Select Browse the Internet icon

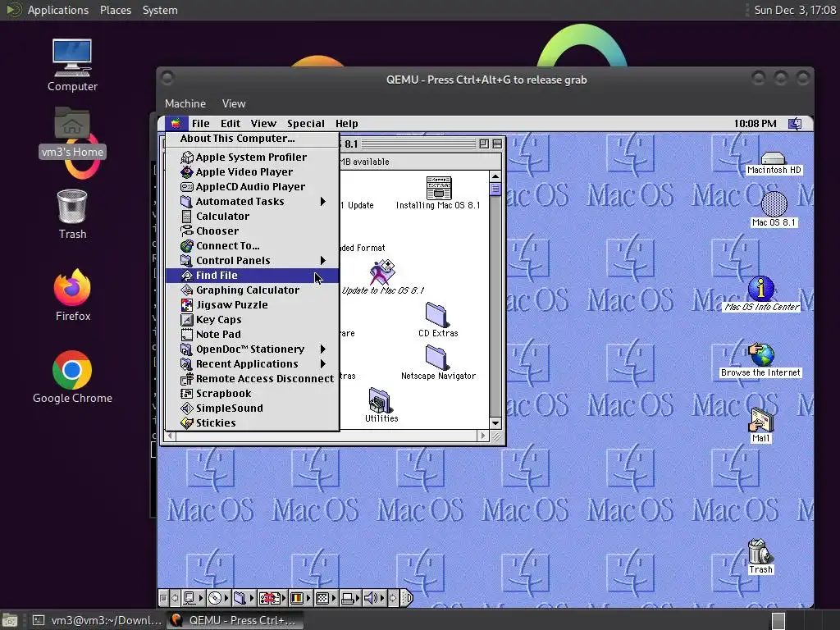point(760,360)
